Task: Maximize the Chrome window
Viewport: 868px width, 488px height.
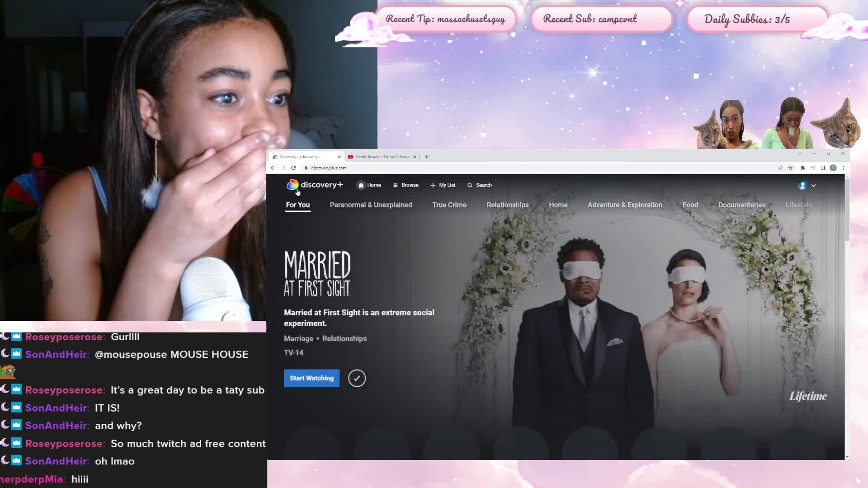Action: coord(828,154)
